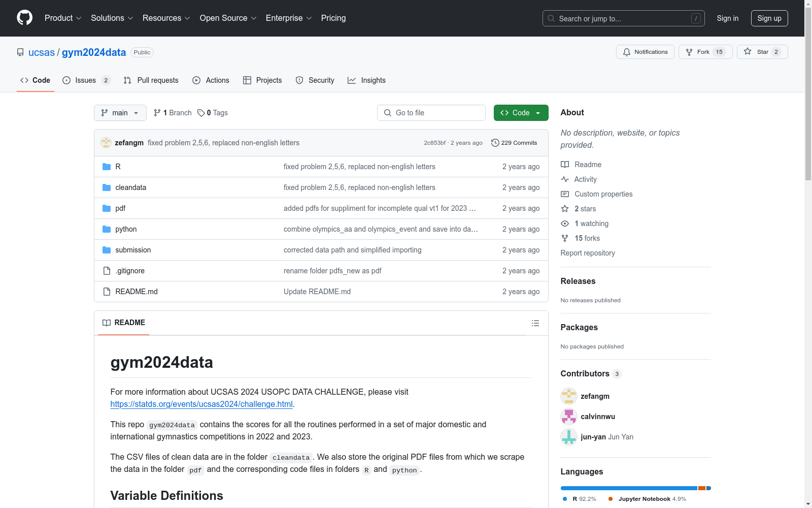Image resolution: width=812 pixels, height=508 pixels.
Task: Open the GitHub homepage logo
Action: point(24,18)
